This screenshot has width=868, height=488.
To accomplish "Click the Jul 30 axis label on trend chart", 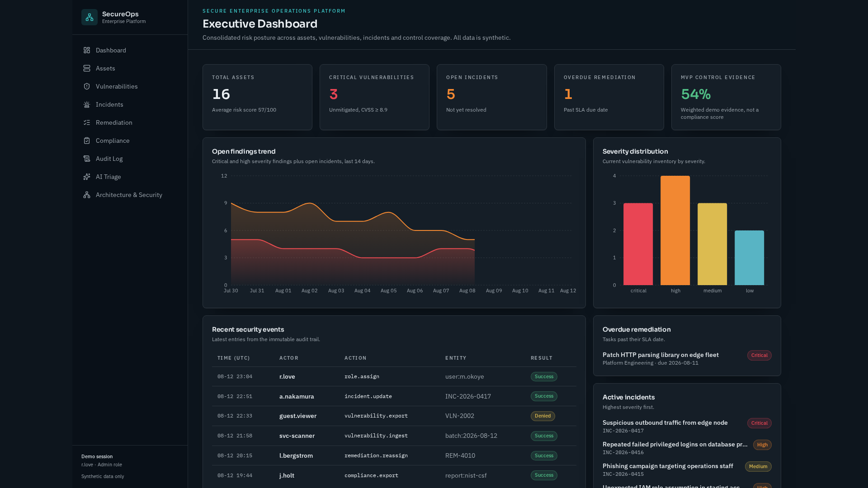I will point(231,291).
